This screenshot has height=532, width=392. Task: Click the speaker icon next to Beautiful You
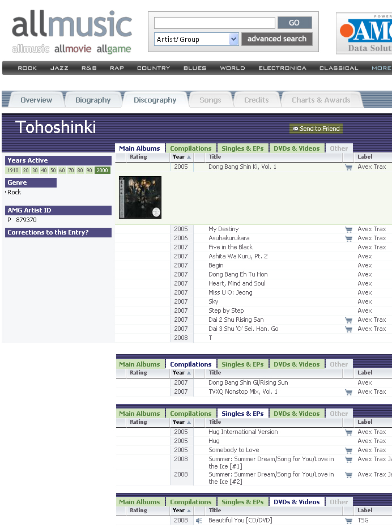point(199,521)
